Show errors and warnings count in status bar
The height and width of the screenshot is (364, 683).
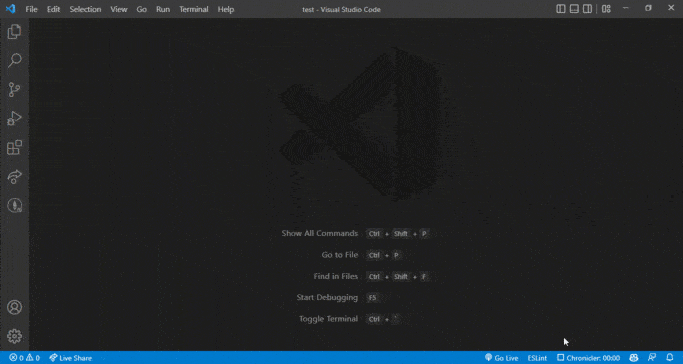(24, 358)
